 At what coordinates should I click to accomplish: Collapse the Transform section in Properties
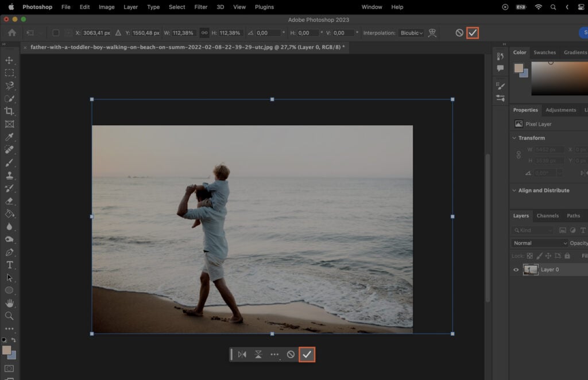513,138
